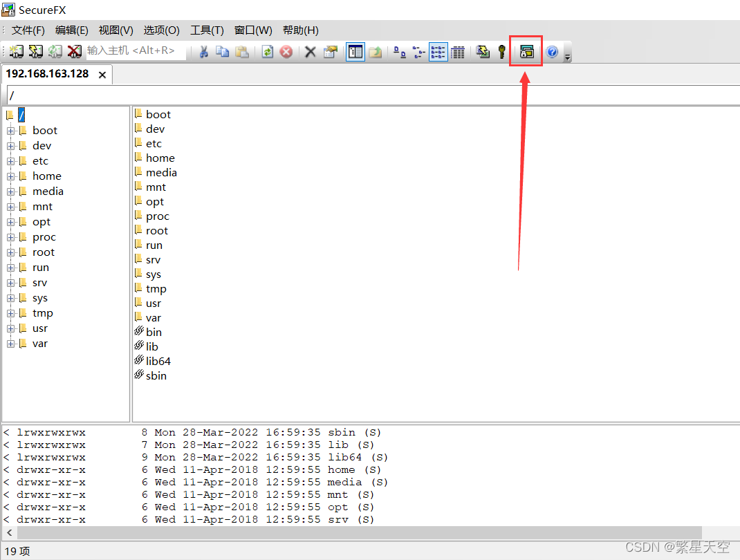This screenshot has width=740, height=560.
Task: Switch to details view mode
Action: pyautogui.click(x=458, y=52)
